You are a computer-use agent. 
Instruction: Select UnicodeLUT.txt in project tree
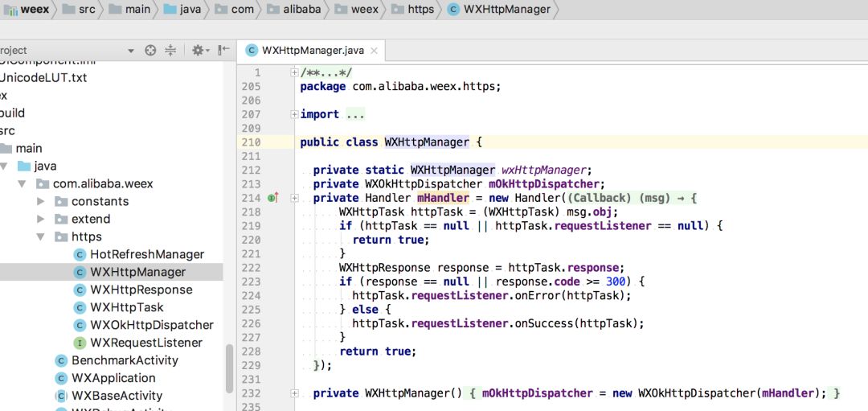point(43,77)
